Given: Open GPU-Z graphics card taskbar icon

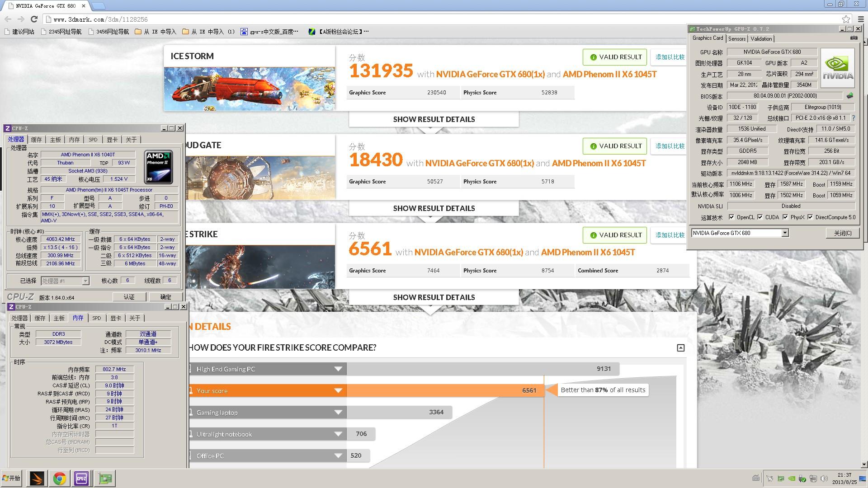Looking at the screenshot, I should 105,478.
